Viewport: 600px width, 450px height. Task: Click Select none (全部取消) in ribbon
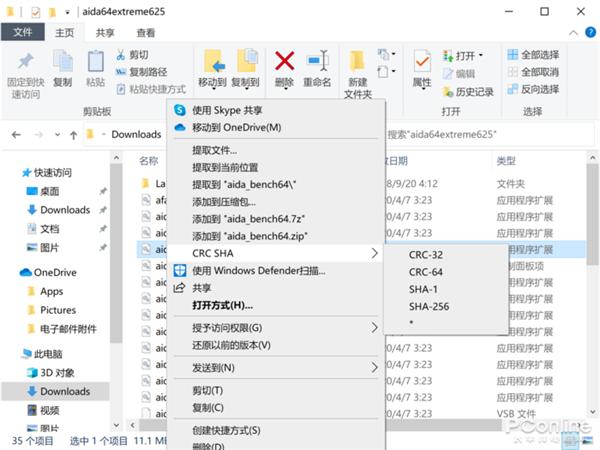tap(533, 72)
